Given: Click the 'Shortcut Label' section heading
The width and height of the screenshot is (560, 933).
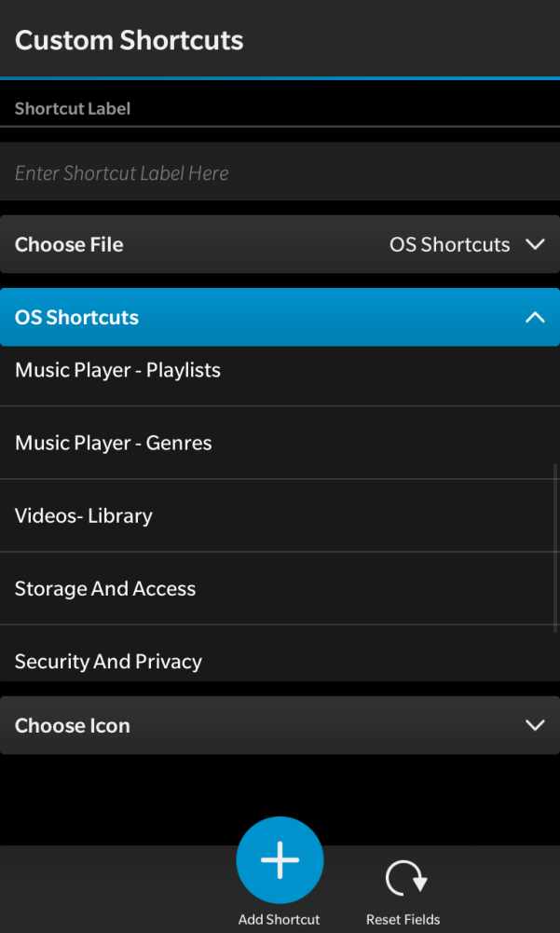Looking at the screenshot, I should 73,109.
